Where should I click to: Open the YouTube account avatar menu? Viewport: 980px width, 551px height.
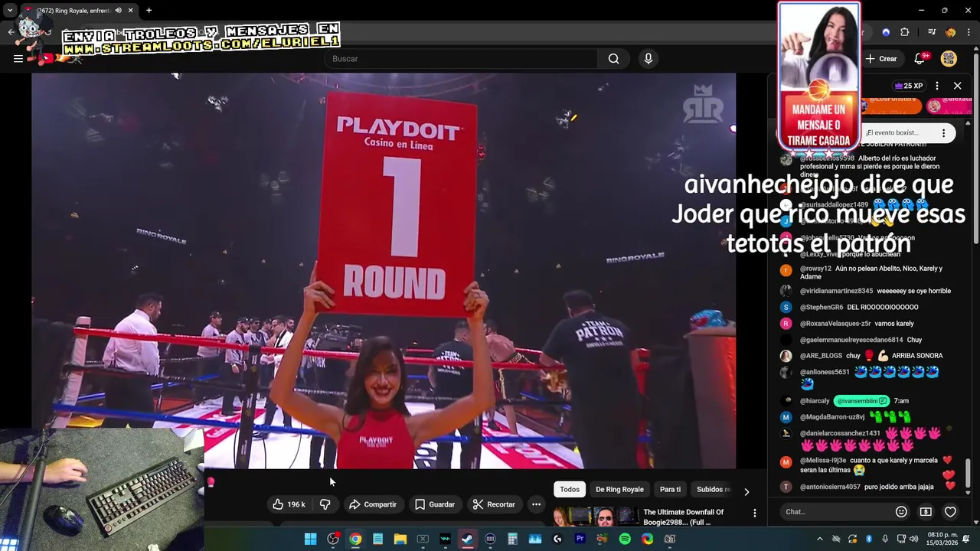949,59
